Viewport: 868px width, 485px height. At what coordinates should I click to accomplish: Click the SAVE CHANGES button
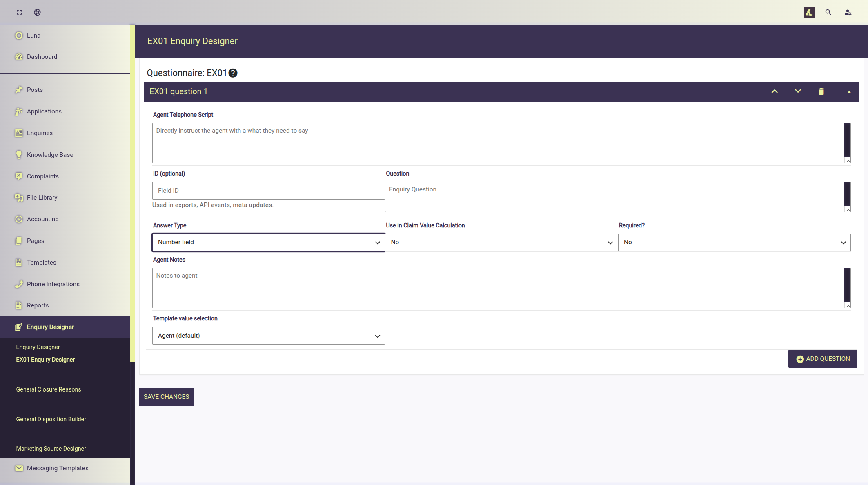pyautogui.click(x=166, y=397)
